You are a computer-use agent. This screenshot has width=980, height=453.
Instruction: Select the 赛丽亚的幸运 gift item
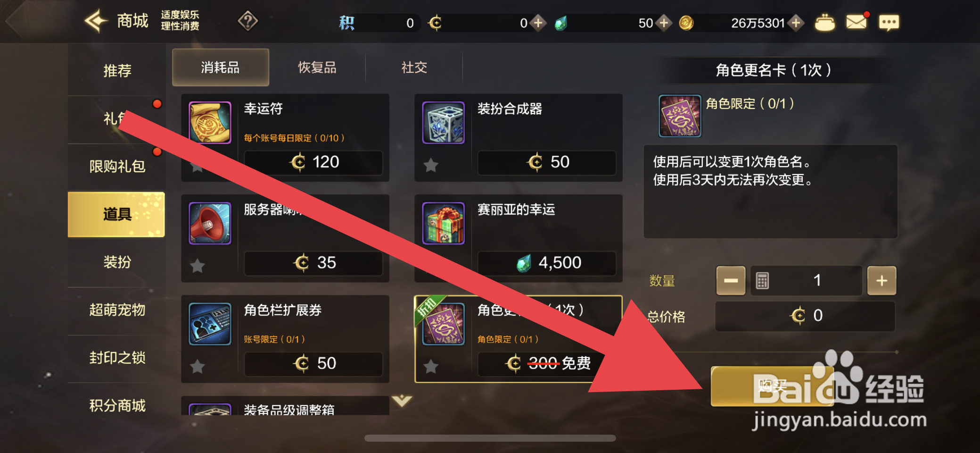pyautogui.click(x=519, y=238)
